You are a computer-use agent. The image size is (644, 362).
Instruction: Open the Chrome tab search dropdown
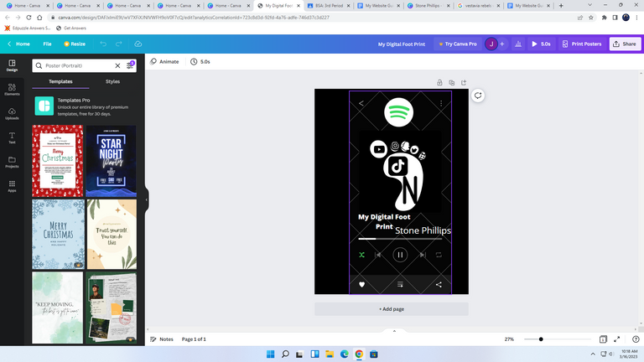[x=589, y=5]
